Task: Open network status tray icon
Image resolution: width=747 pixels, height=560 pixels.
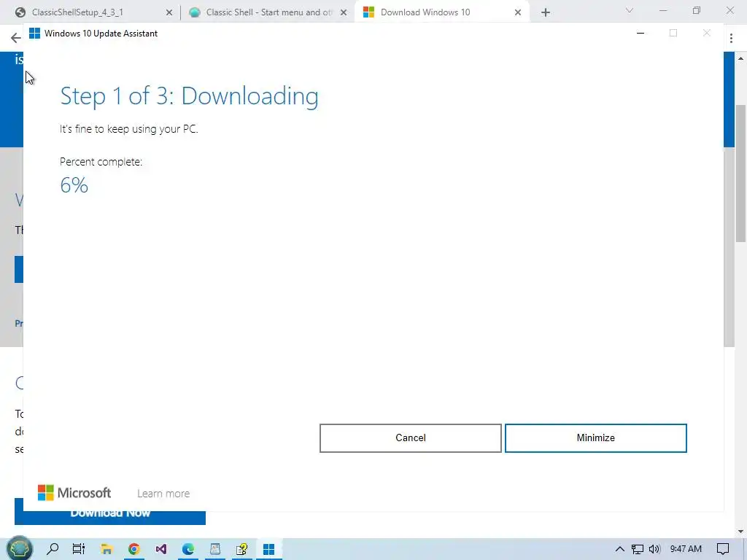Action: tap(638, 549)
